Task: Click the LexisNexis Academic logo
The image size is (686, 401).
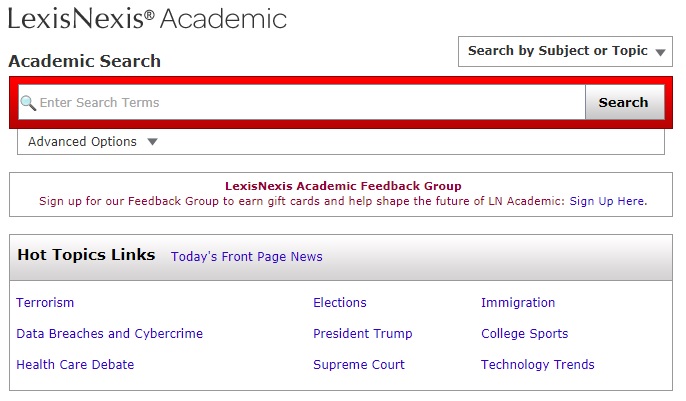Action: coord(147,19)
